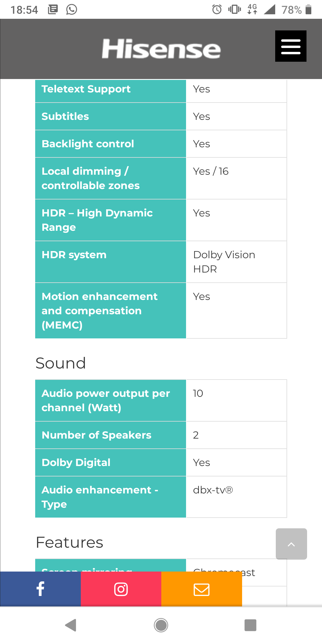Screen dimensions: 322x644
Task: Tap the HDR system row label
Action: point(74,255)
